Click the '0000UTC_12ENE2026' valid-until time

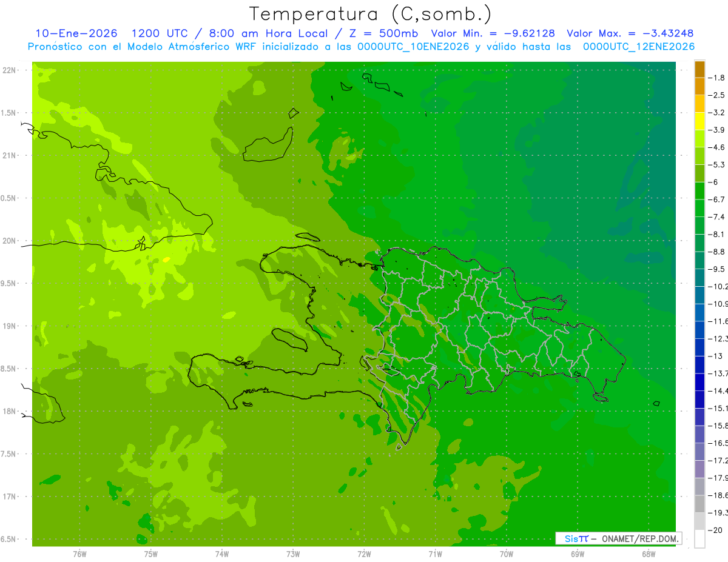[x=638, y=47]
